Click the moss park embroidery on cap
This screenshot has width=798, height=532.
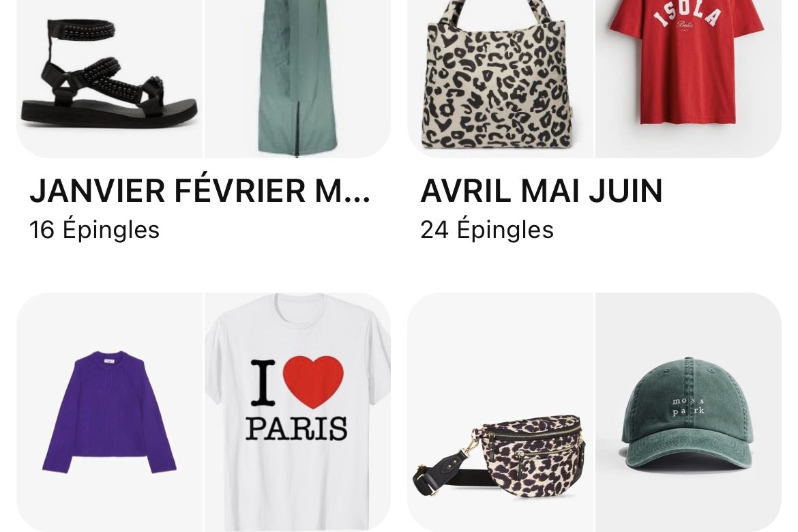tap(688, 406)
